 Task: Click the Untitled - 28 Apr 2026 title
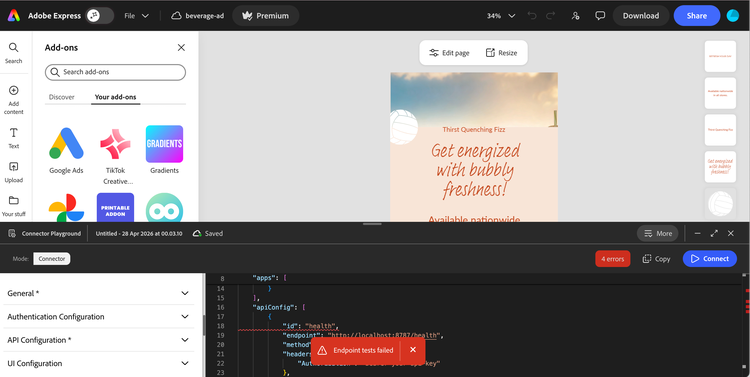pos(139,233)
